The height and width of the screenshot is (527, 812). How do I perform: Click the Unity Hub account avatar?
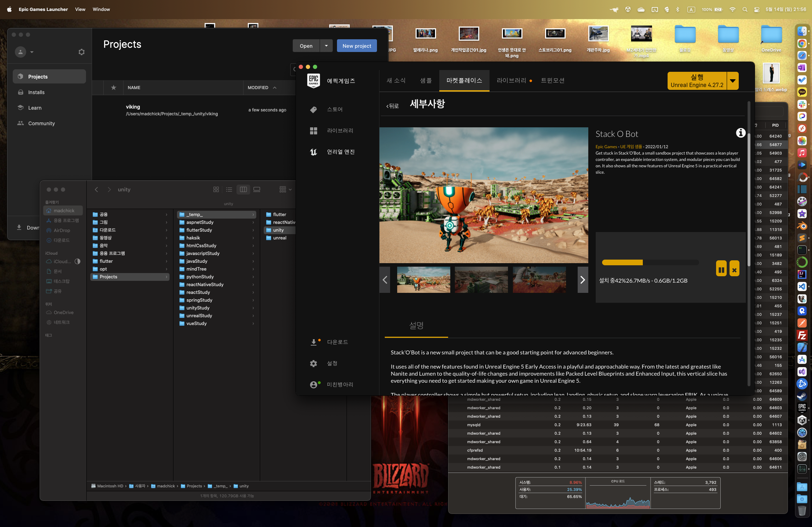[21, 52]
